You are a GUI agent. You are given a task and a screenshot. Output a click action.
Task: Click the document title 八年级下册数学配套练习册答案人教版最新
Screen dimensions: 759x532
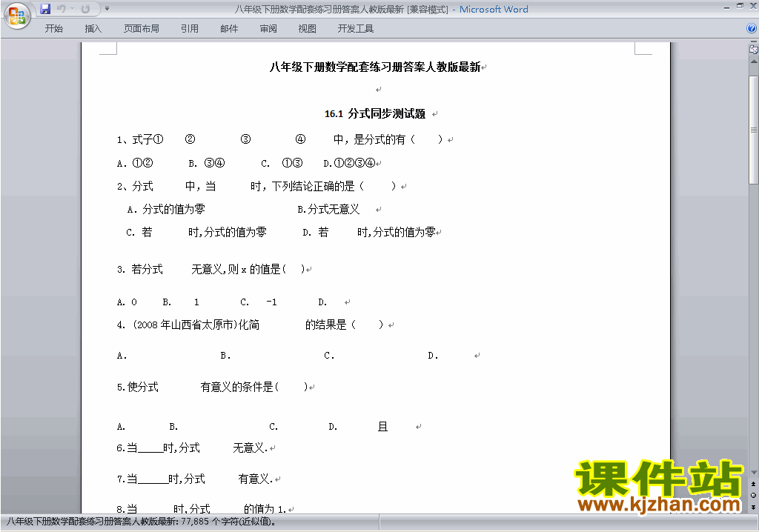click(x=374, y=67)
